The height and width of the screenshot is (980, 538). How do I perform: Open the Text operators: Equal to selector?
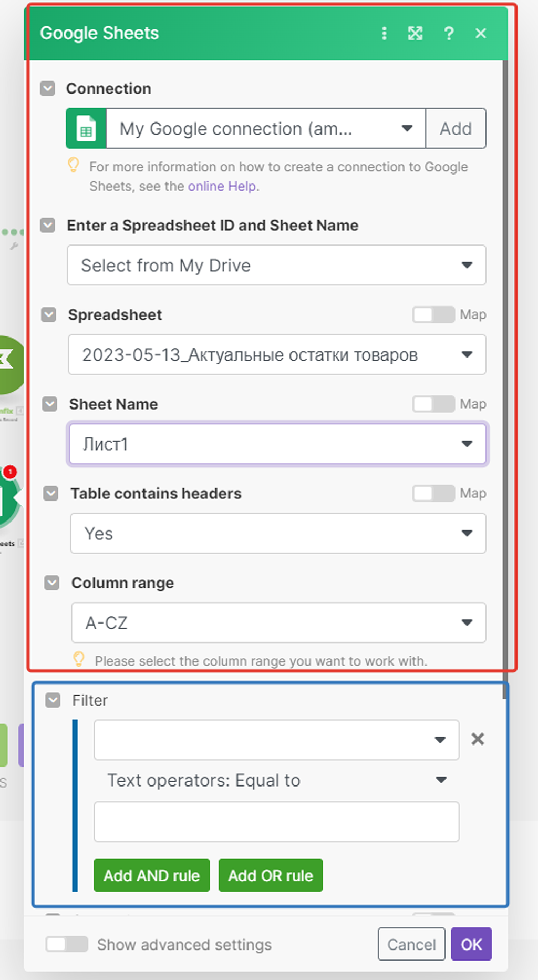tap(276, 780)
